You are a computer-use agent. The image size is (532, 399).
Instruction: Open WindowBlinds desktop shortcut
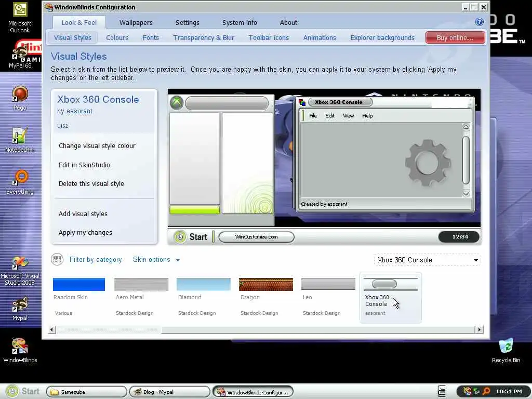[20, 351]
